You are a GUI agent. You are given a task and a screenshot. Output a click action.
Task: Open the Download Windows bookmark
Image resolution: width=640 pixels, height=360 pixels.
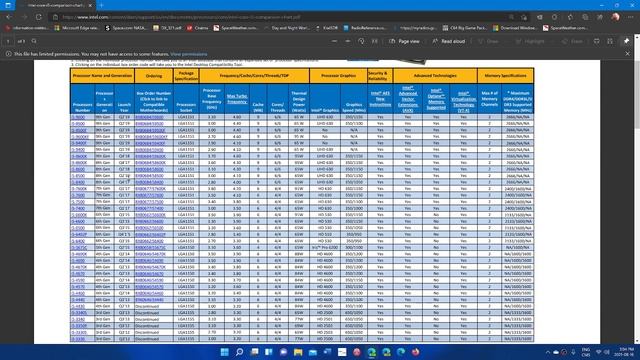(x=515, y=28)
